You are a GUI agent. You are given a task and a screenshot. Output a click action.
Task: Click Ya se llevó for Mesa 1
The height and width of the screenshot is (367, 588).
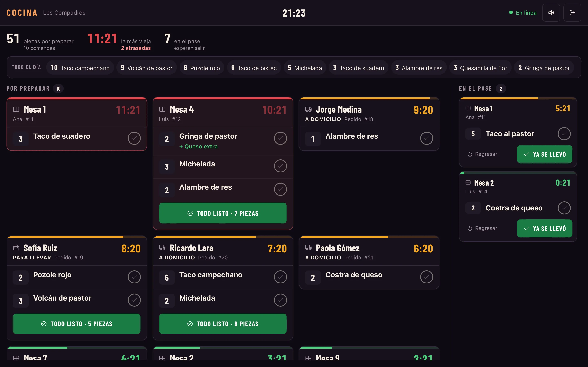click(x=545, y=154)
